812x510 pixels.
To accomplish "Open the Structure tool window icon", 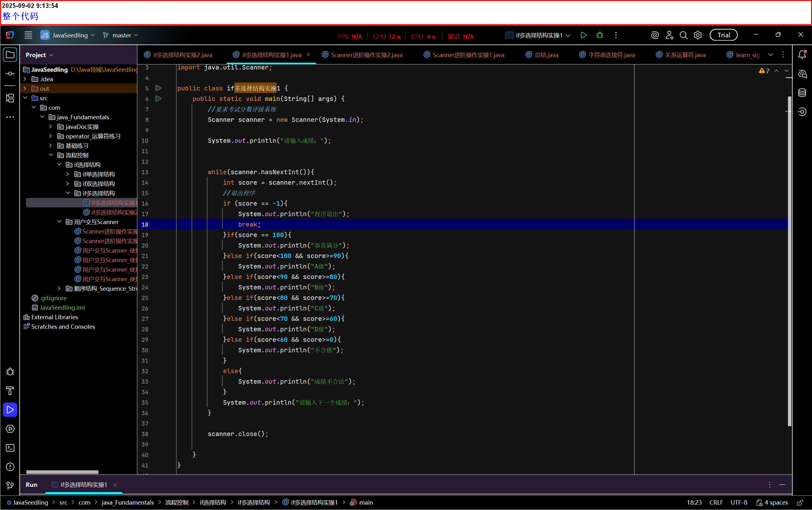I will point(10,98).
